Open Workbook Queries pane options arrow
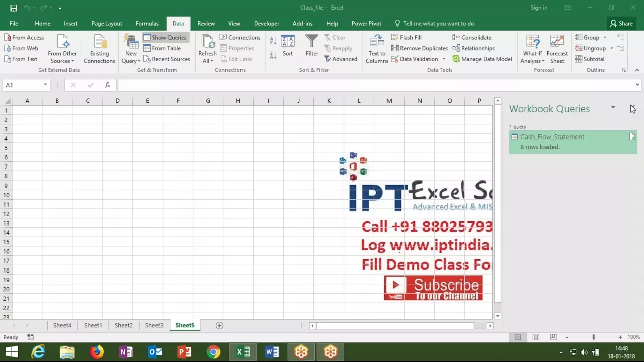 click(613, 107)
